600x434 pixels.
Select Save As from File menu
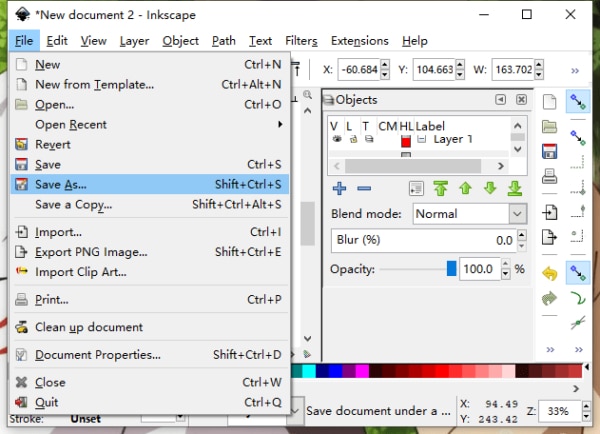150,184
